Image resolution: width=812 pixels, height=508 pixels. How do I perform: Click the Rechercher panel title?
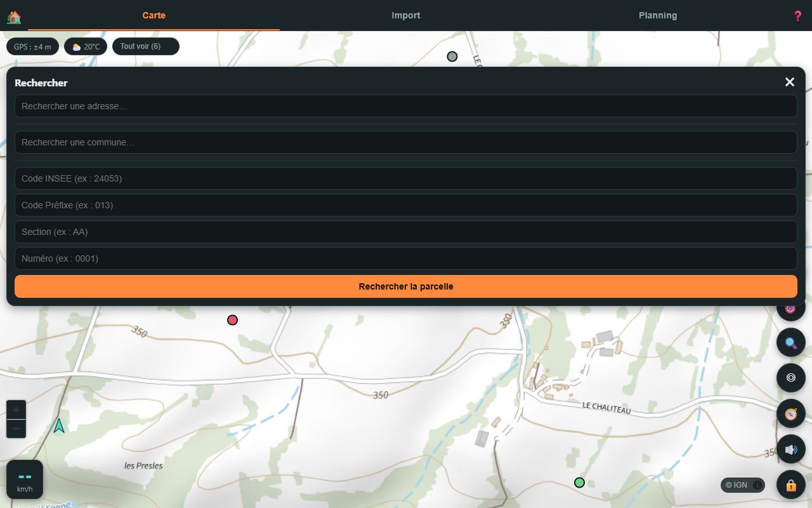coord(41,83)
